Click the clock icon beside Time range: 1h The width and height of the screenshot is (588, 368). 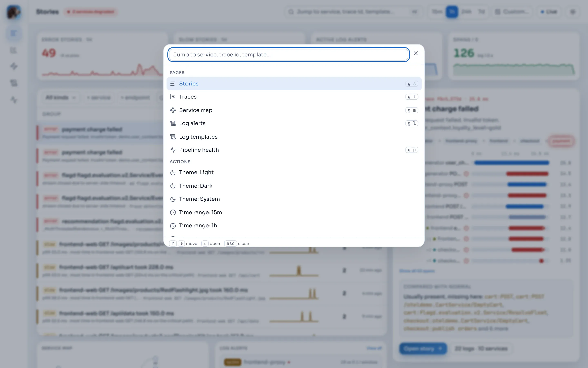point(173,226)
